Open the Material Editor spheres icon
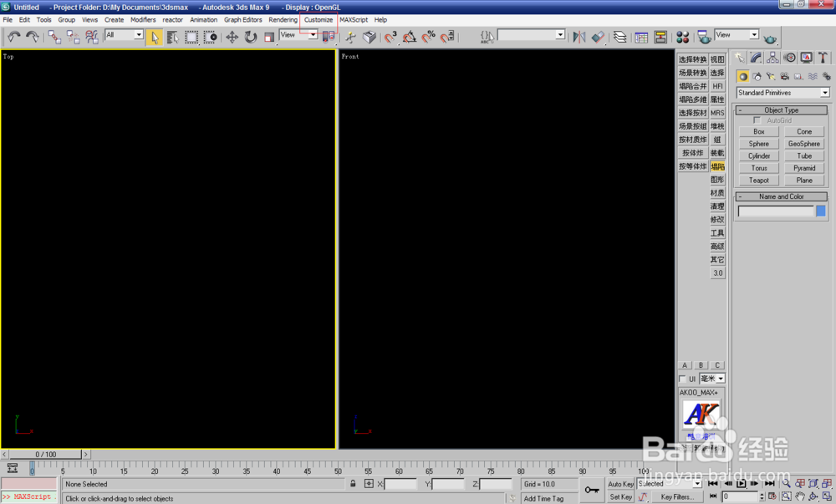836x504 pixels. [682, 37]
